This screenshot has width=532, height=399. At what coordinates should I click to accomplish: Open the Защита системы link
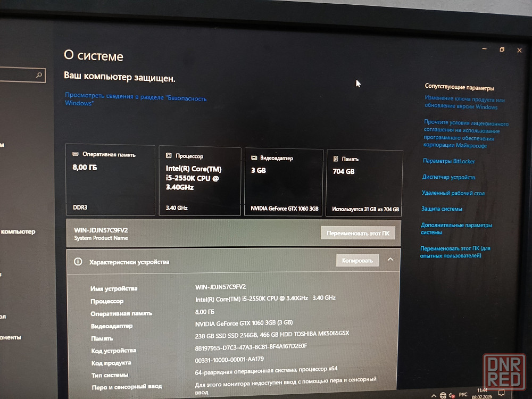click(442, 209)
